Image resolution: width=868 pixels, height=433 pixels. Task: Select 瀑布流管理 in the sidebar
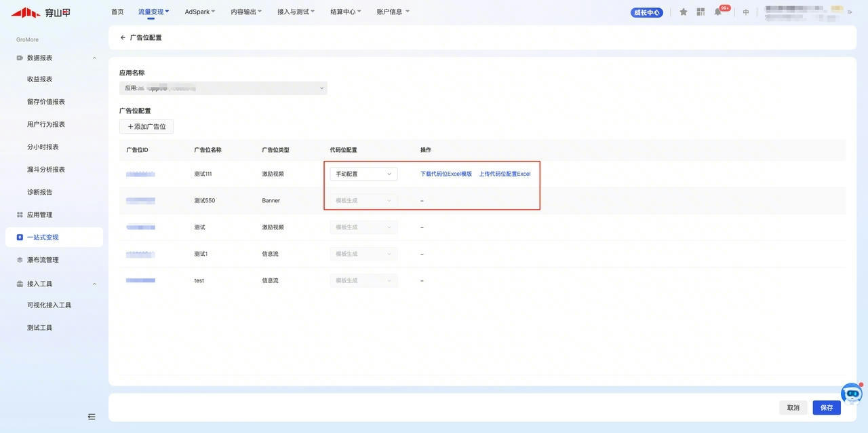[x=43, y=260]
